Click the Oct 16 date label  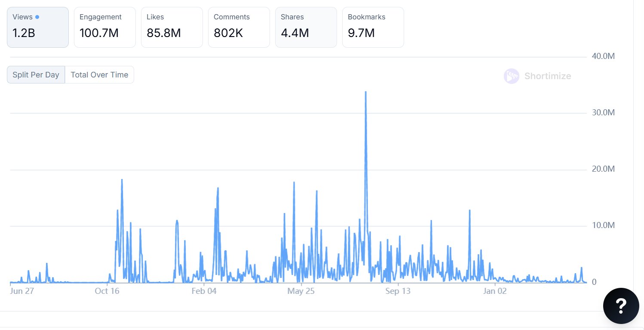pyautogui.click(x=107, y=291)
